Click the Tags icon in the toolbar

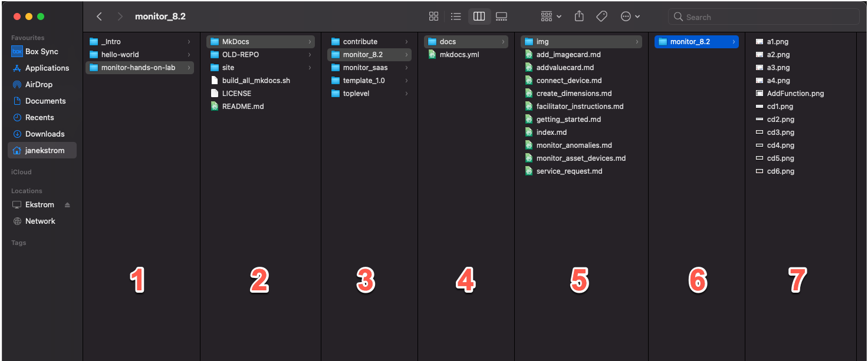point(601,16)
